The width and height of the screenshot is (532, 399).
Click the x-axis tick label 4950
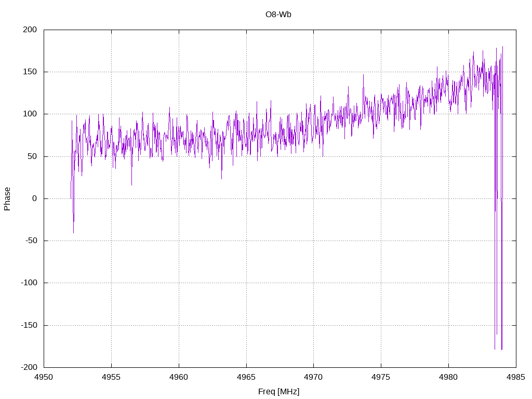[x=44, y=377]
